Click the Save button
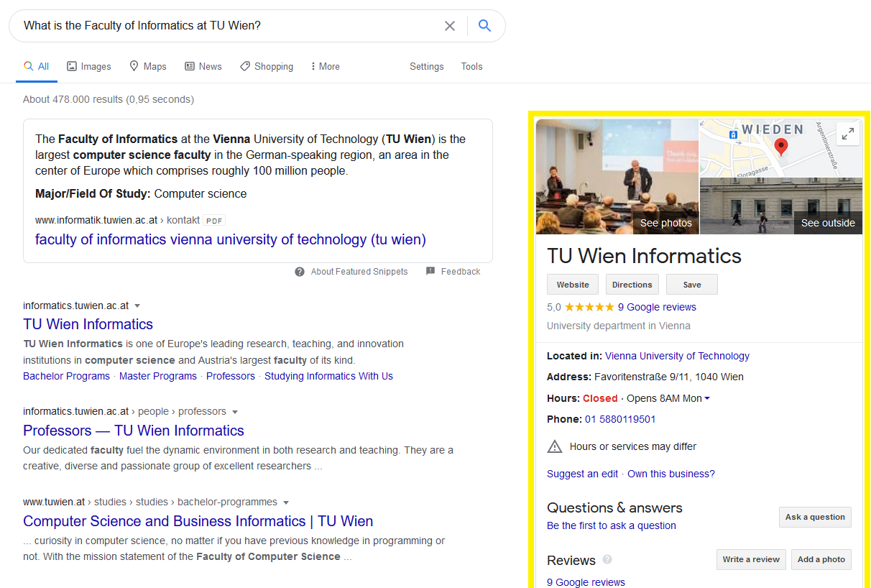871x588 pixels. (x=692, y=285)
